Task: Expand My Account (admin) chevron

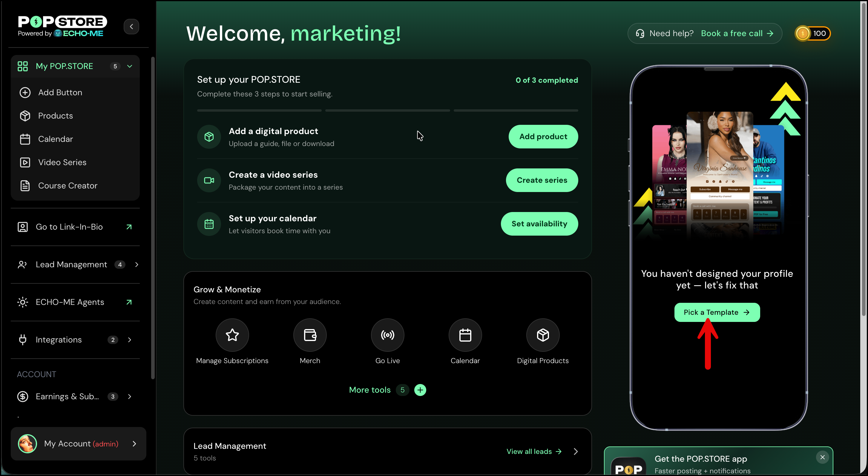Action: 134,444
